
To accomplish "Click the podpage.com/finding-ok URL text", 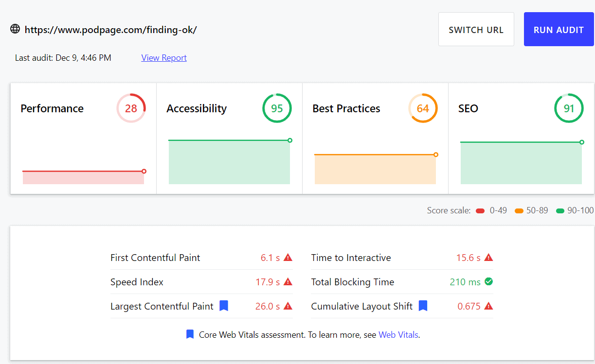I will pyautogui.click(x=111, y=30).
